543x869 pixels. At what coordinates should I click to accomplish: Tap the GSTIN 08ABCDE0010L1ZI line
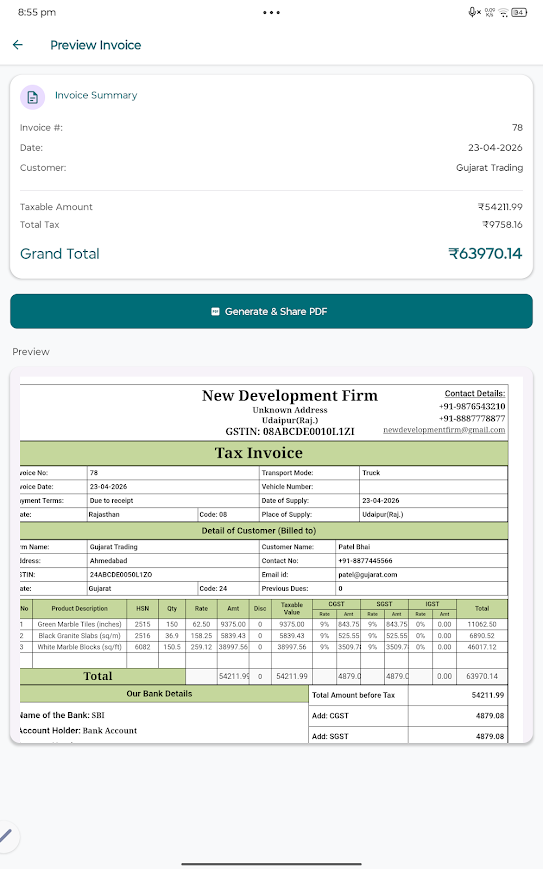coord(290,431)
